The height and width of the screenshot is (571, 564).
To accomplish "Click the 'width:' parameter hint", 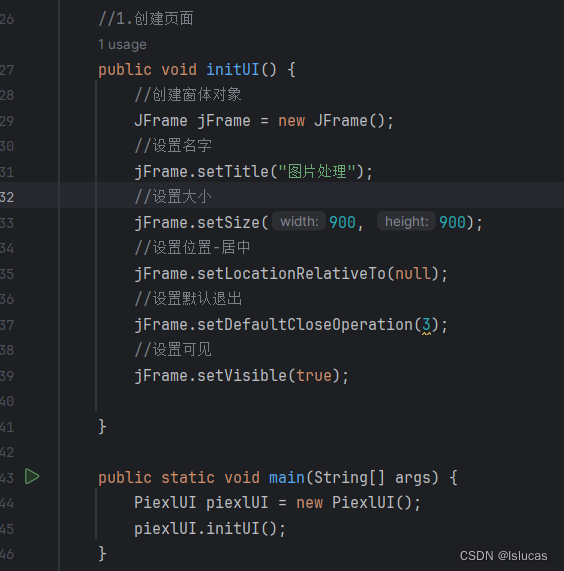I will [x=299, y=221].
